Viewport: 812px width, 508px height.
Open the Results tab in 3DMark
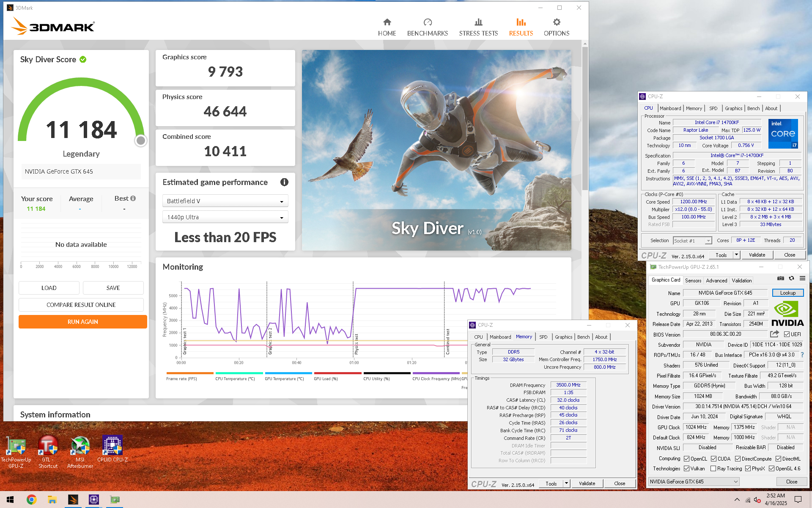point(521,27)
